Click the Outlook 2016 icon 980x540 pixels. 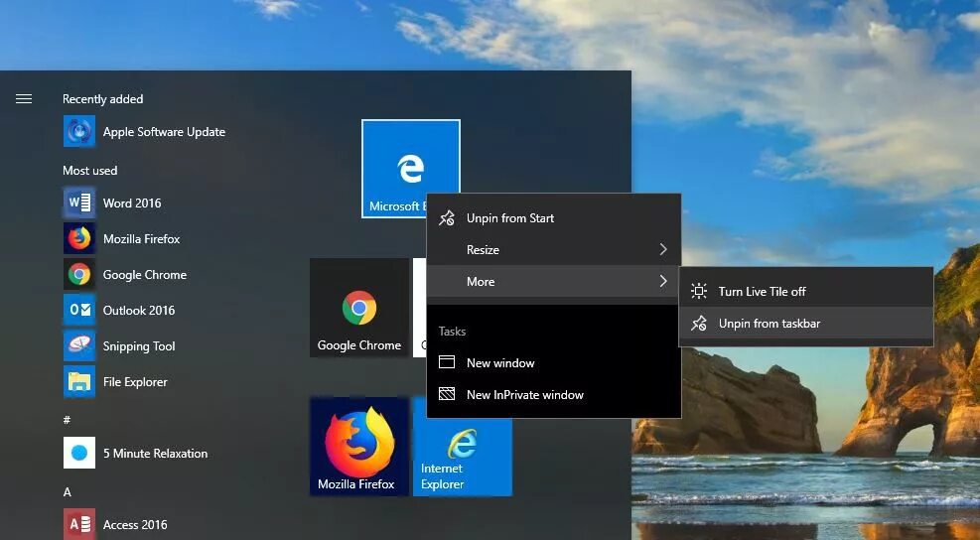(79, 310)
